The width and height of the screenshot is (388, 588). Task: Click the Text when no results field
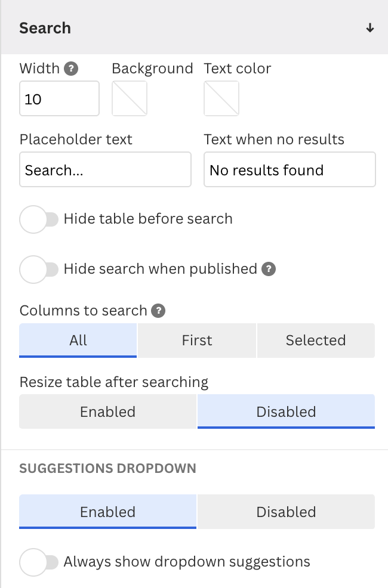[290, 169]
